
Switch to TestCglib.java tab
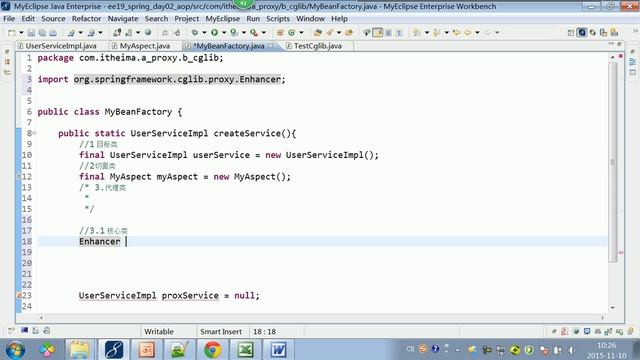click(318, 46)
